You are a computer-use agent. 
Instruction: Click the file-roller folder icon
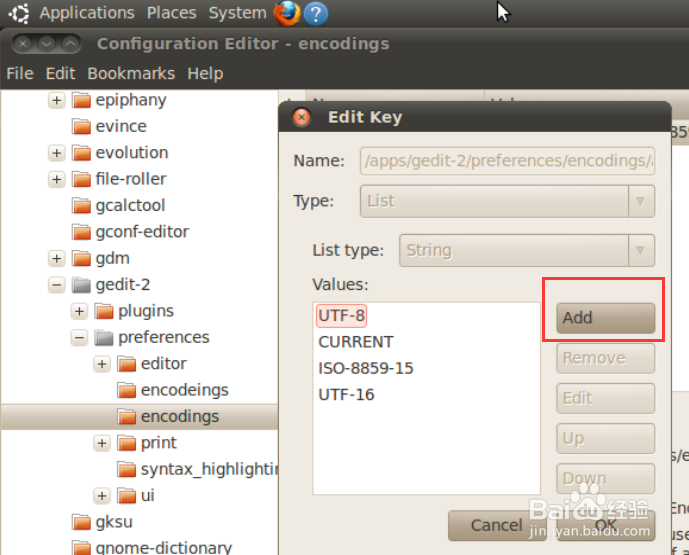(x=81, y=179)
